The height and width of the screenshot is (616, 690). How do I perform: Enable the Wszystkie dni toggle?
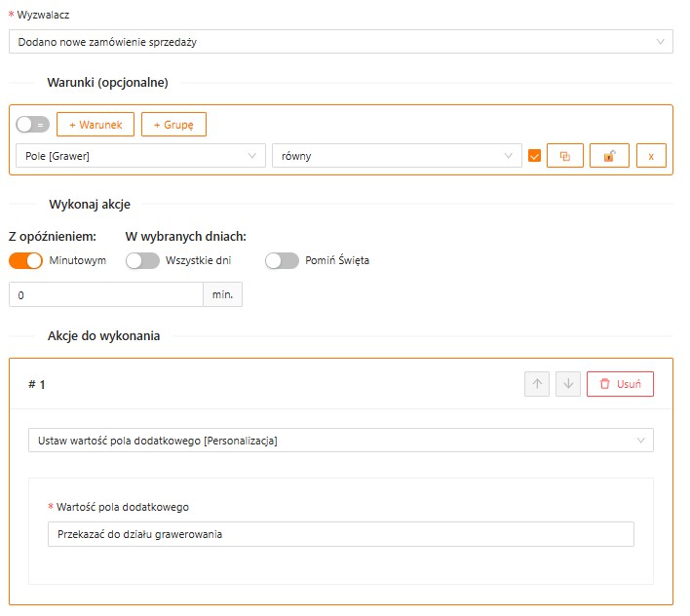point(142,260)
